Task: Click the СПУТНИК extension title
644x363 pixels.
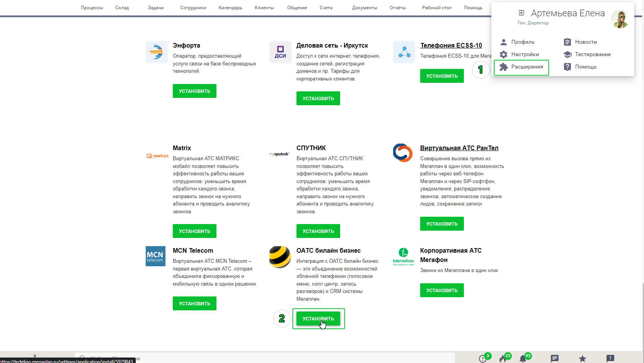Action: click(x=311, y=148)
